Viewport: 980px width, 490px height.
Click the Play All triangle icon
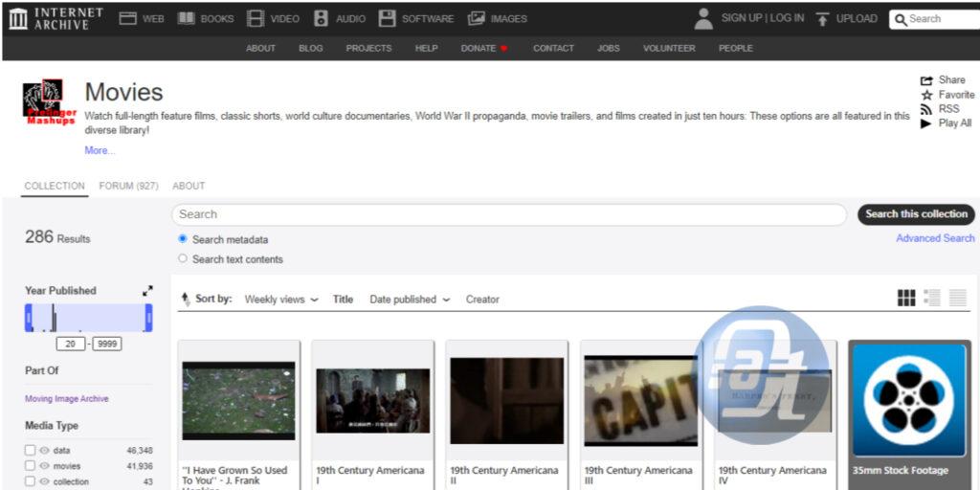tap(926, 123)
